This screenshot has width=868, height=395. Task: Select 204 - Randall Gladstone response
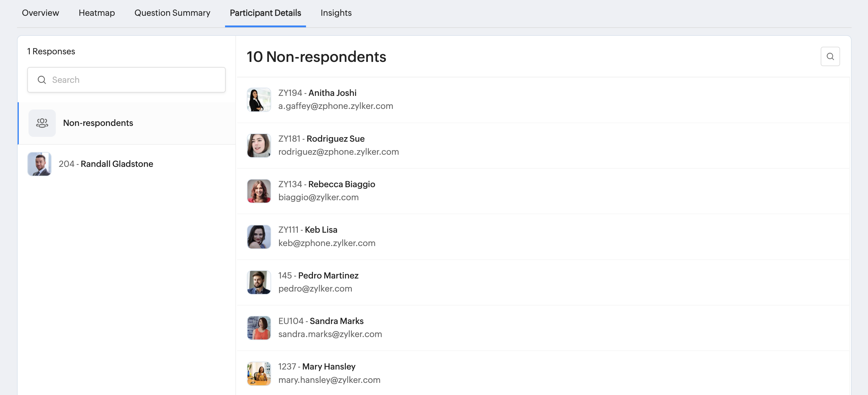(x=116, y=164)
